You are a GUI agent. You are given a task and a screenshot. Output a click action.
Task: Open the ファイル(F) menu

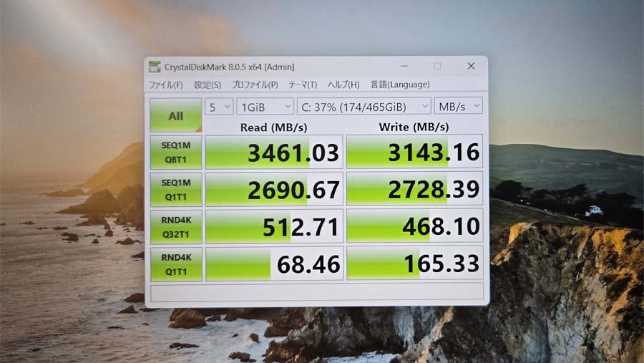click(x=166, y=84)
